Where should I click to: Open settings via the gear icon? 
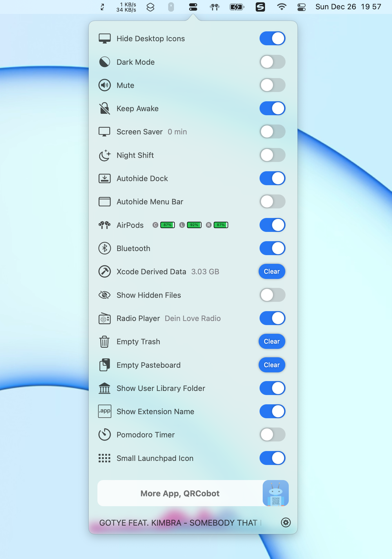click(286, 522)
